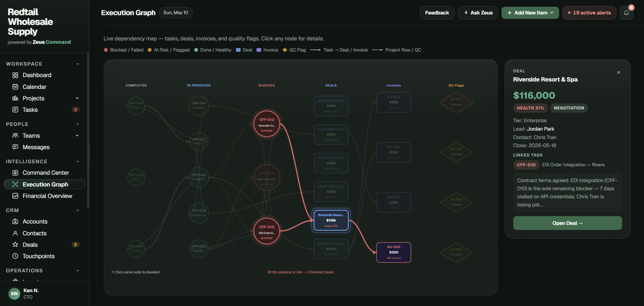
Task: Select completed node CFF-004
Action: pyautogui.click(x=136, y=177)
